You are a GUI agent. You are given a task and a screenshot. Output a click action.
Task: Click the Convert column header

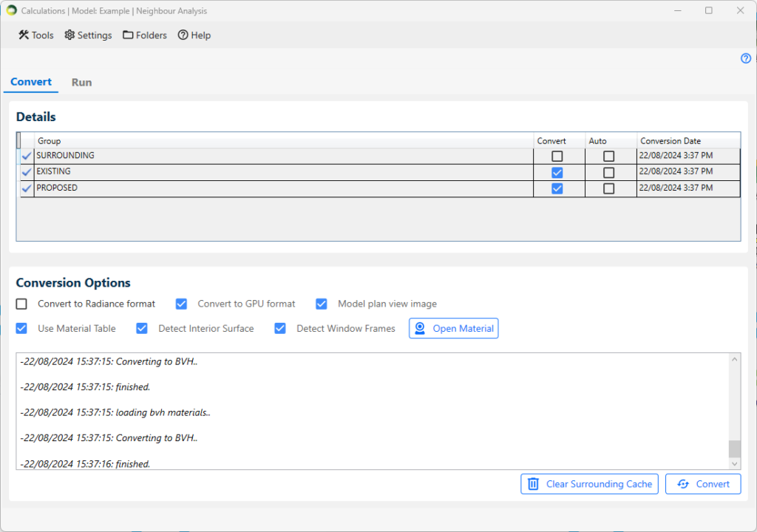(559, 141)
